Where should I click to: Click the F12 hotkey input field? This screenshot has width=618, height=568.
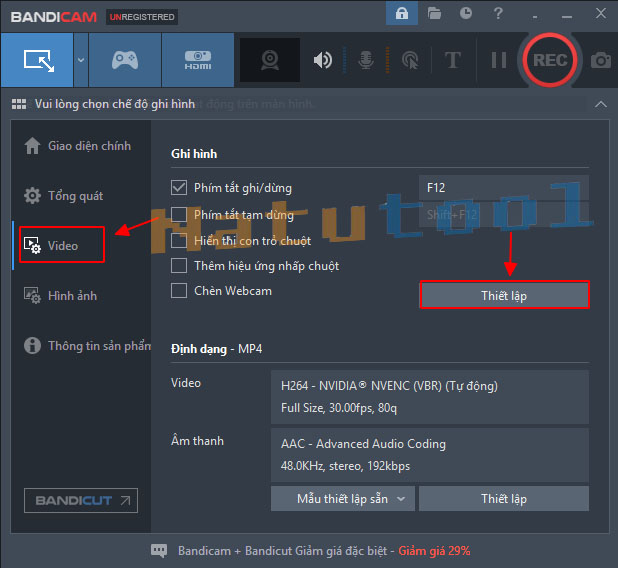pos(503,187)
